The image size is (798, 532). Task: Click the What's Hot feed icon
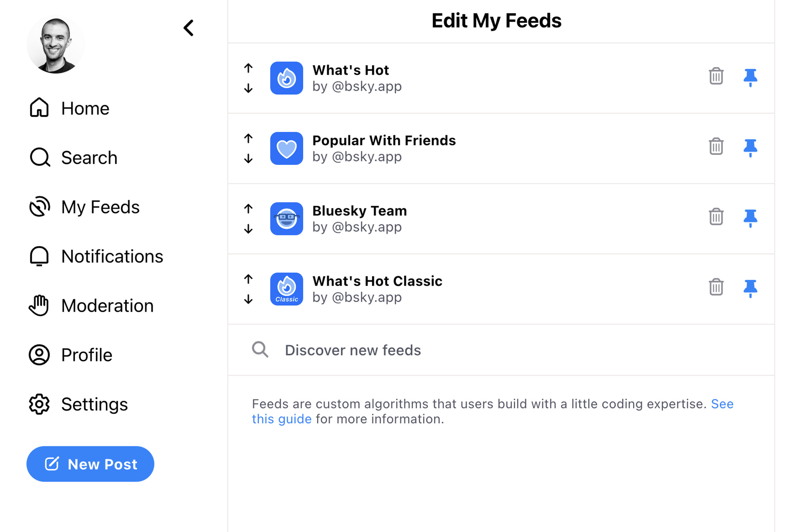click(x=287, y=78)
